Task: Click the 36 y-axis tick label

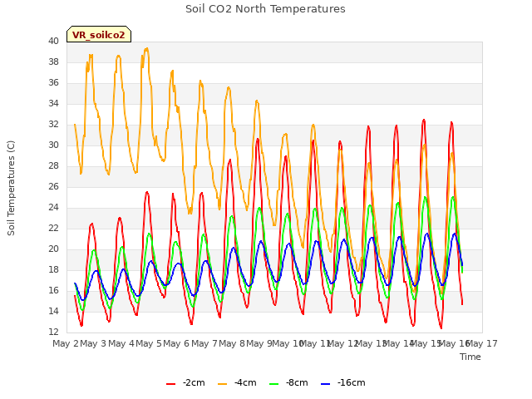Action: tap(53, 82)
